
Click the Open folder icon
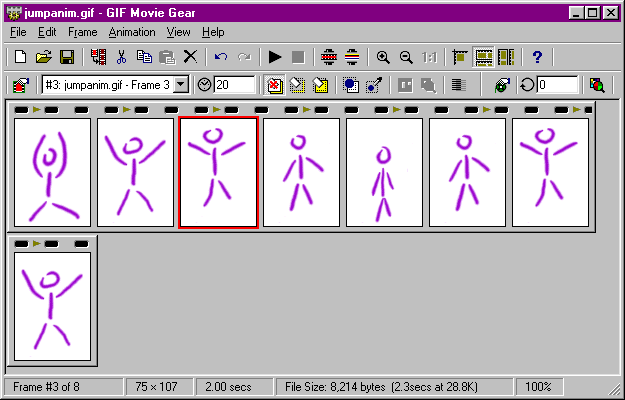[44, 58]
